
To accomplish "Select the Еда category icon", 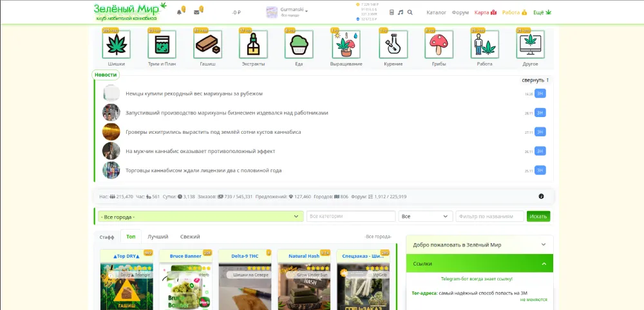I will tap(299, 45).
